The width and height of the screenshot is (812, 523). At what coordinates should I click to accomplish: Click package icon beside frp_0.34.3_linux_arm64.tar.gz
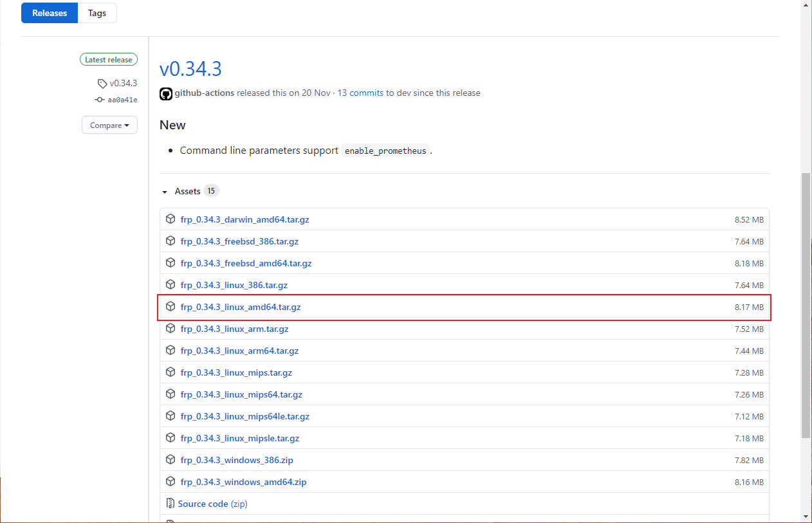click(171, 350)
